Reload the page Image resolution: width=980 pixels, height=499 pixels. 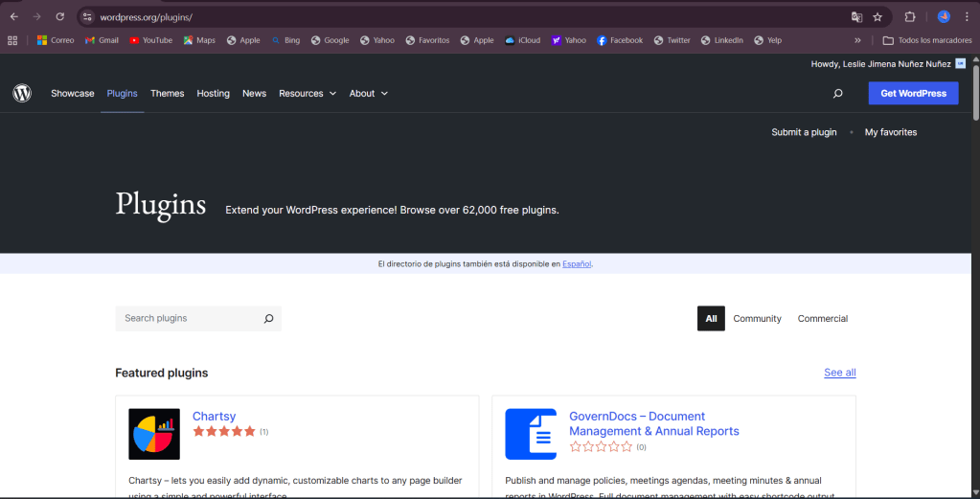tap(60, 17)
